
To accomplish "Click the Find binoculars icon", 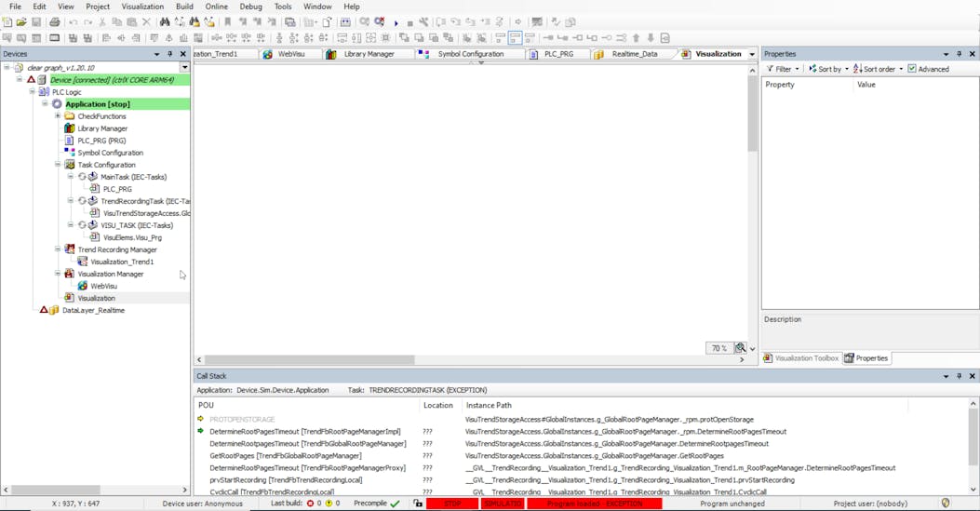I will click(165, 22).
